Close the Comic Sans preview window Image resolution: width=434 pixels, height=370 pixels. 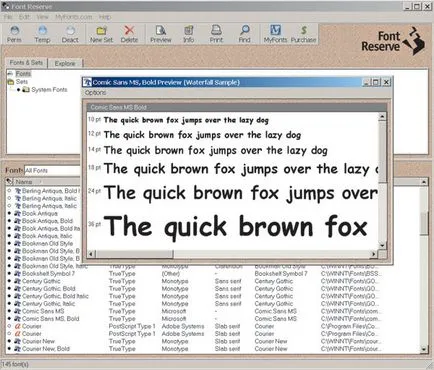pos(386,82)
